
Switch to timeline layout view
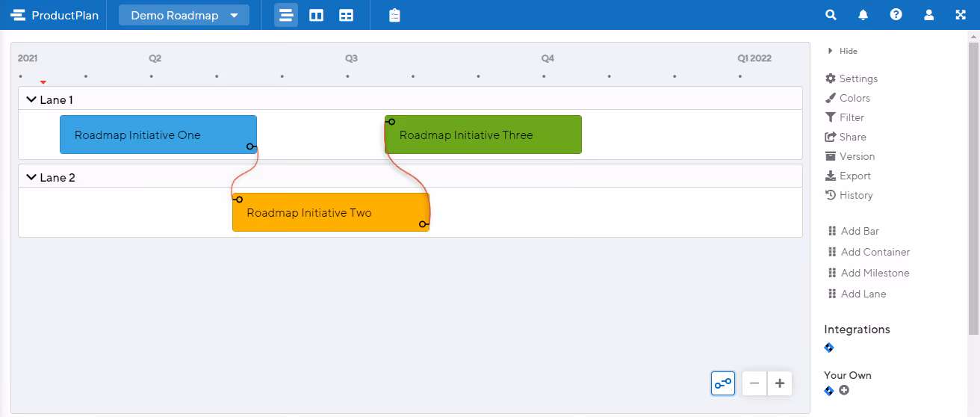pos(286,15)
